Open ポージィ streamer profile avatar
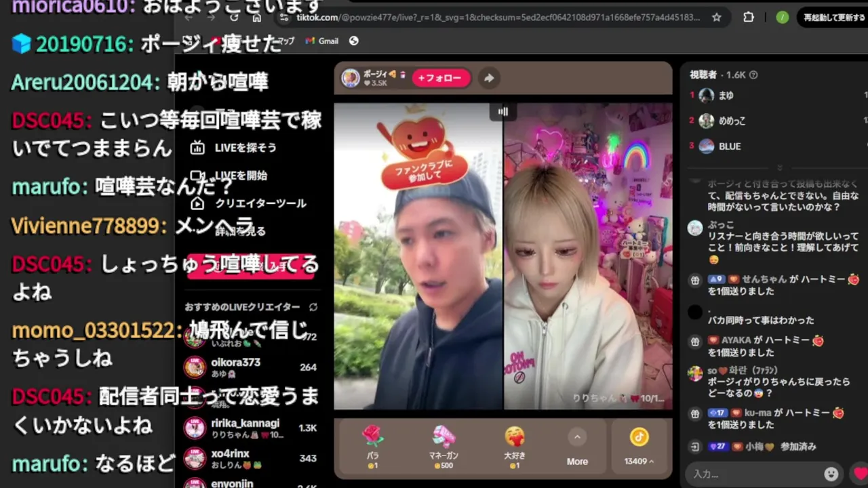Viewport: 868px width, 488px height. click(x=351, y=78)
